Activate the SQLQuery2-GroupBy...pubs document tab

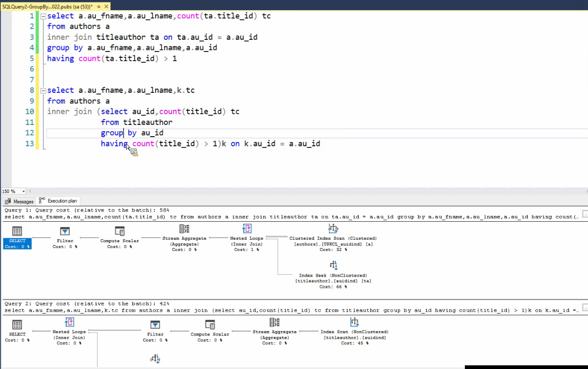pos(48,7)
